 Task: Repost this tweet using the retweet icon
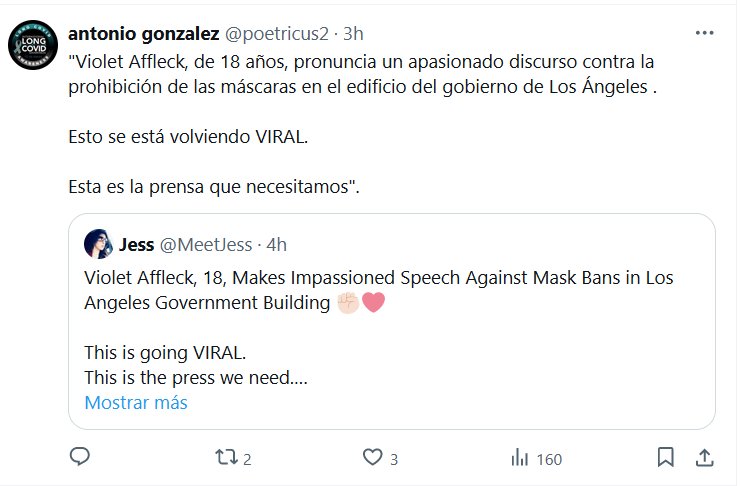click(227, 458)
